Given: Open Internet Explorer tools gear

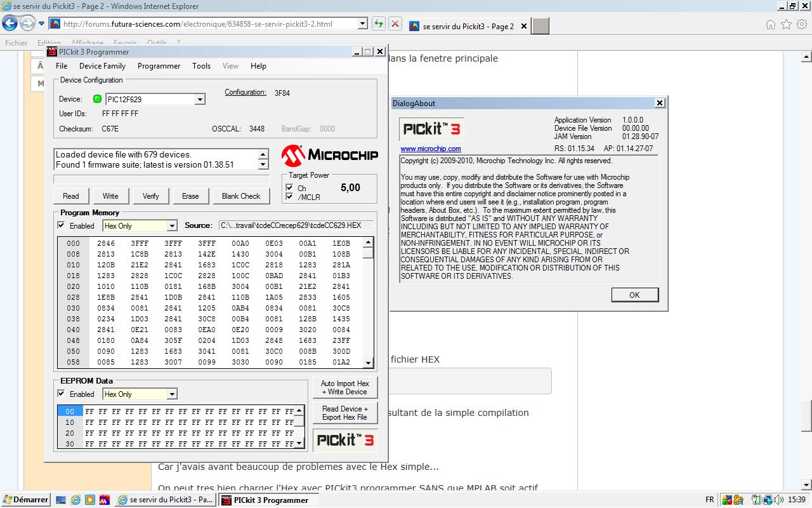Looking at the screenshot, I should point(802,25).
